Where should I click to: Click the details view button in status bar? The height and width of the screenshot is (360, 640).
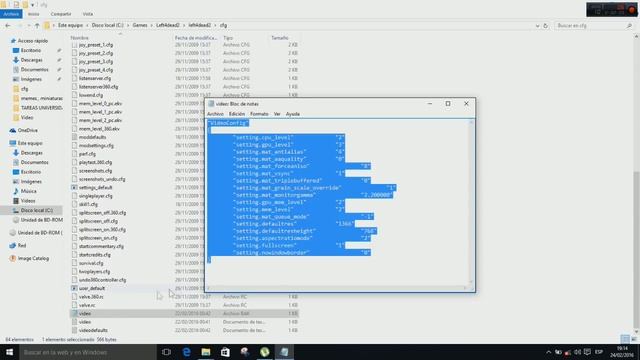pos(625,339)
